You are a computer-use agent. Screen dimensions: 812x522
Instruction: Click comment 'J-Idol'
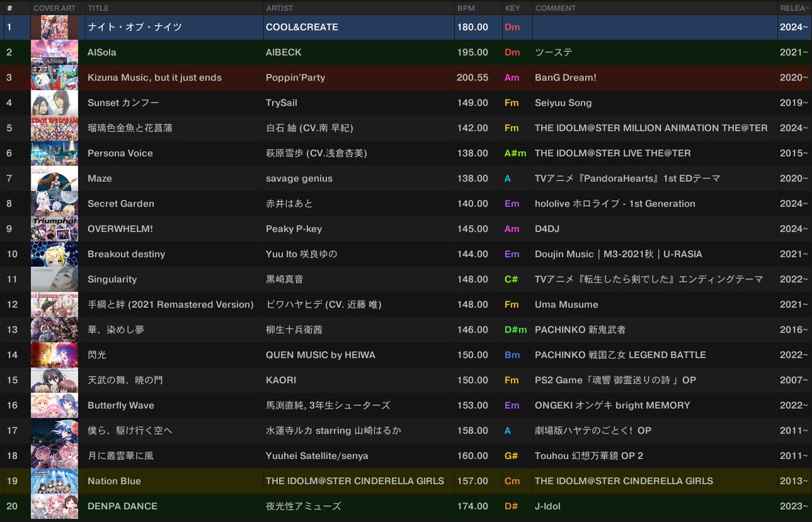coord(547,506)
